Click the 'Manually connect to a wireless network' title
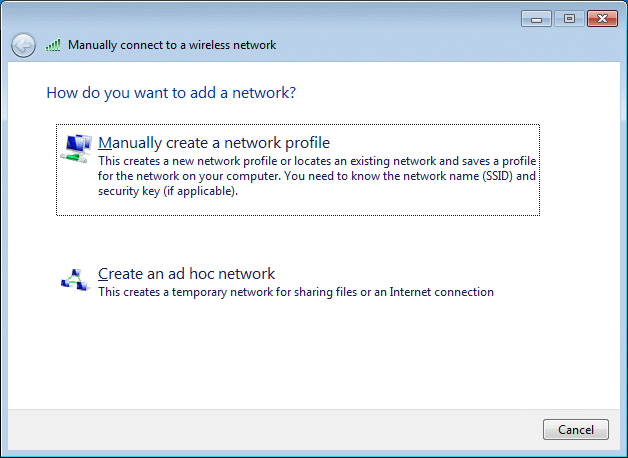 [172, 45]
